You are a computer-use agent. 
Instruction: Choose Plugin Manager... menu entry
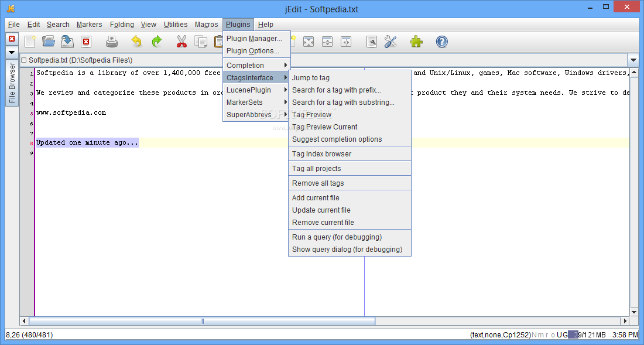(256, 39)
